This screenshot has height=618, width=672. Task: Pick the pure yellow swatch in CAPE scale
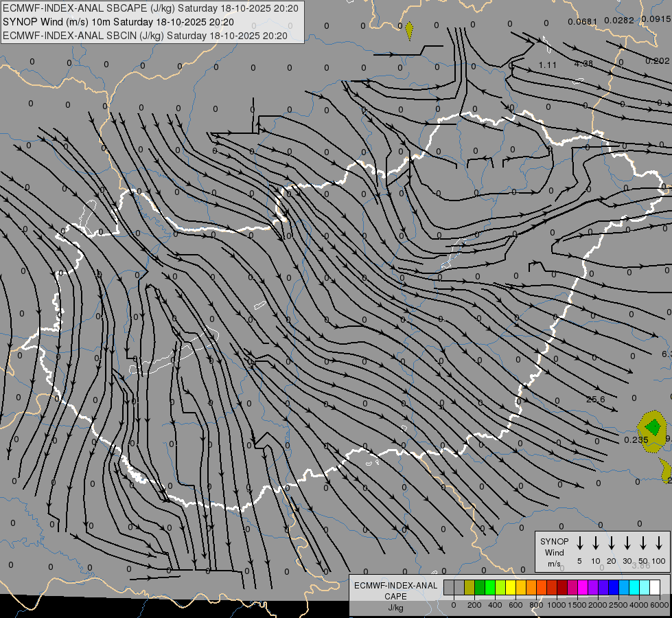coord(511,587)
